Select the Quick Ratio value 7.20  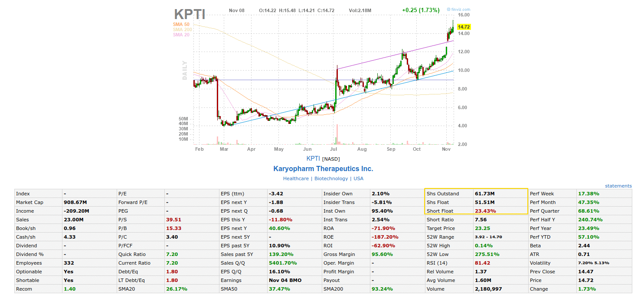tap(172, 254)
